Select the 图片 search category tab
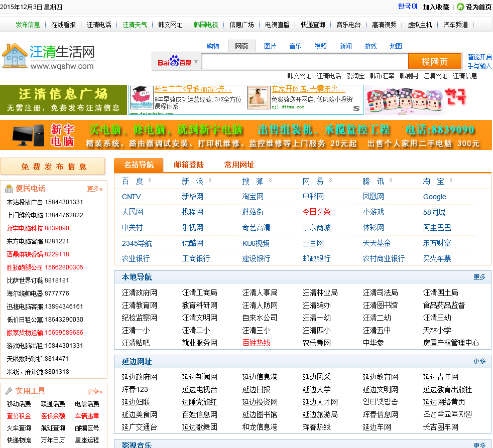 270,46
